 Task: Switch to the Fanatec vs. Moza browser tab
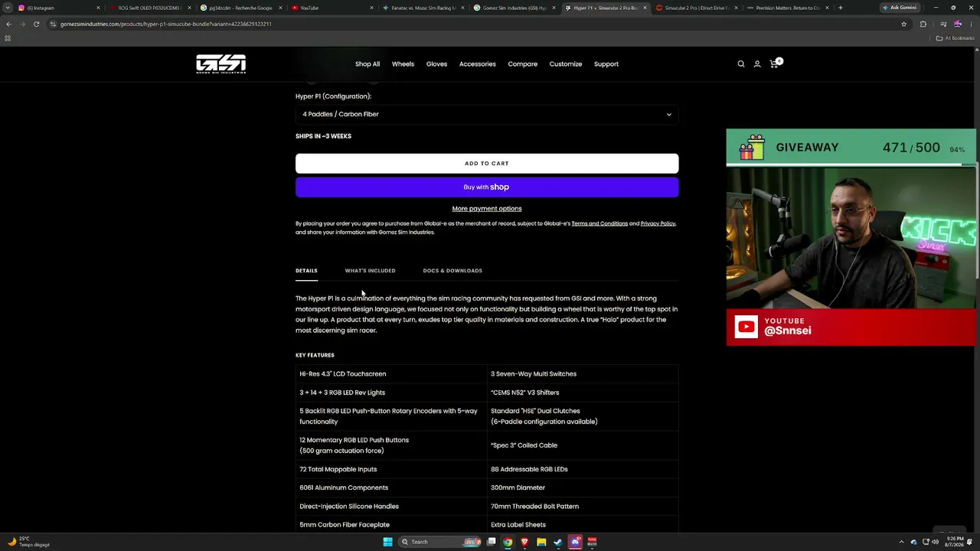(x=423, y=8)
